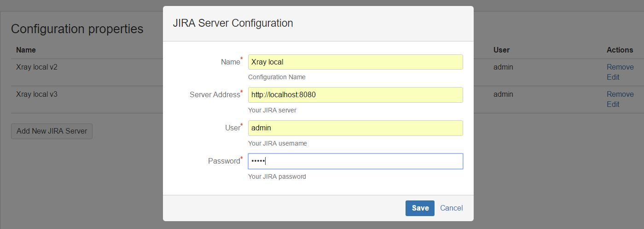Select the Xray local v3 row name

click(37, 94)
